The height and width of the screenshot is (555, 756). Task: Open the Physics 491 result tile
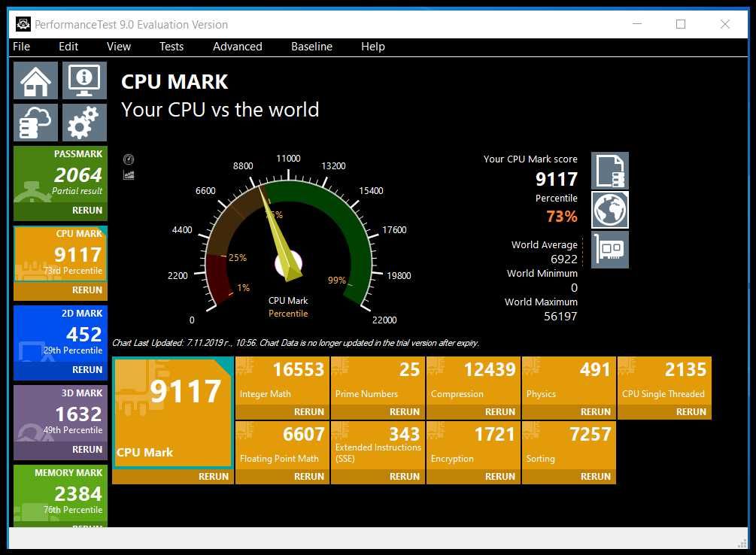point(569,381)
